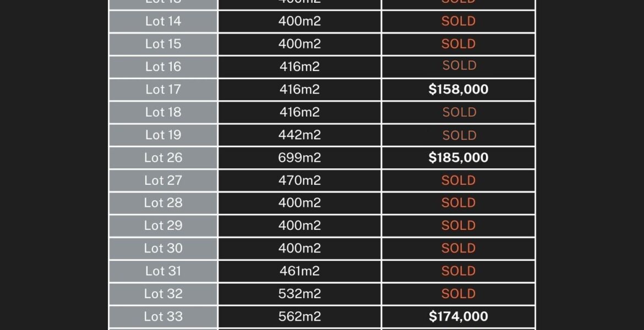Viewport: 644px width, 330px height.
Task: Click the Lot 33 label cell
Action: [163, 316]
